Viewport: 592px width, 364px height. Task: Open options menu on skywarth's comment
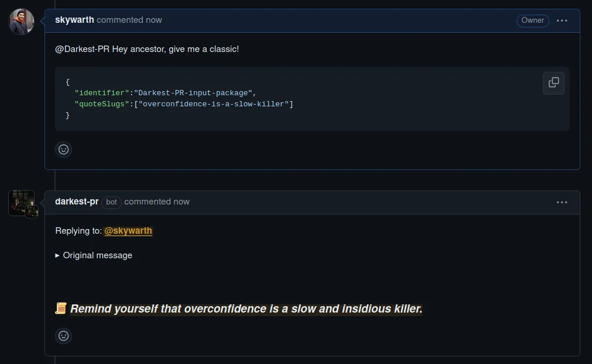point(562,20)
